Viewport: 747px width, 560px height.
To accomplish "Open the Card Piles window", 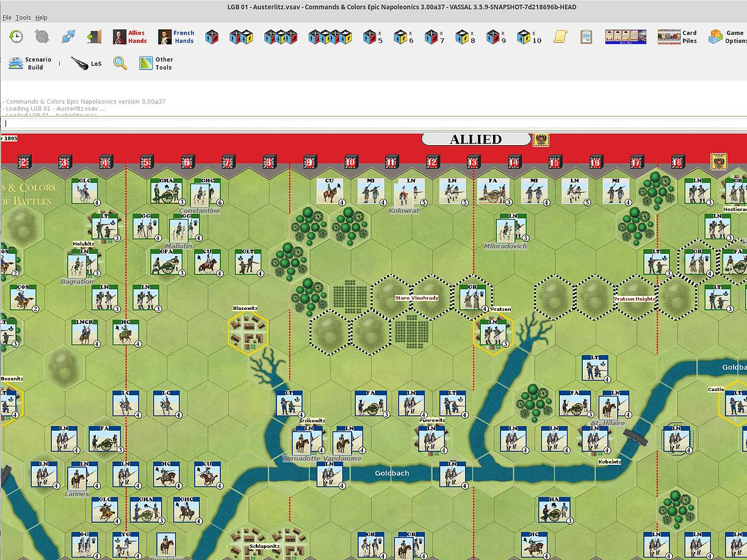I will click(x=669, y=37).
